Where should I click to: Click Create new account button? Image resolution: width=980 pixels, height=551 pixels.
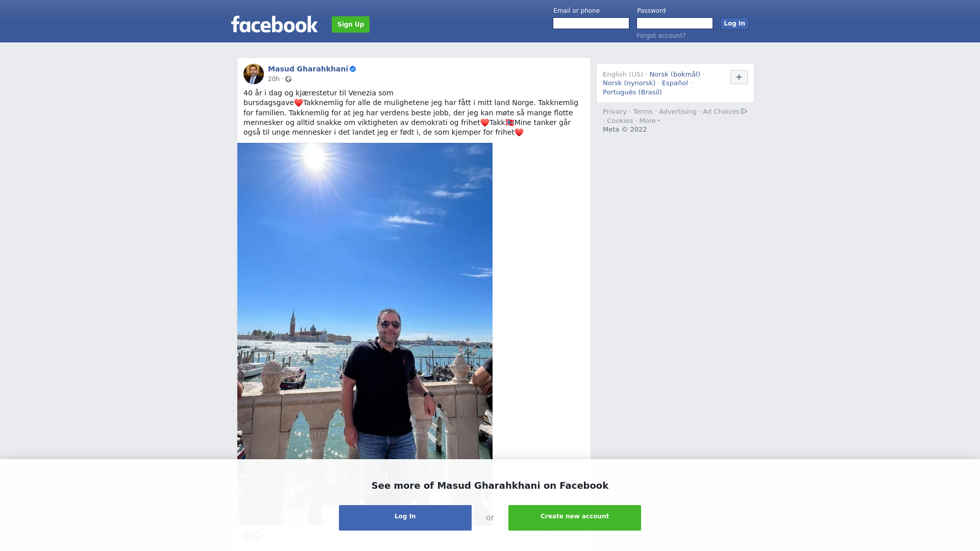tap(575, 518)
